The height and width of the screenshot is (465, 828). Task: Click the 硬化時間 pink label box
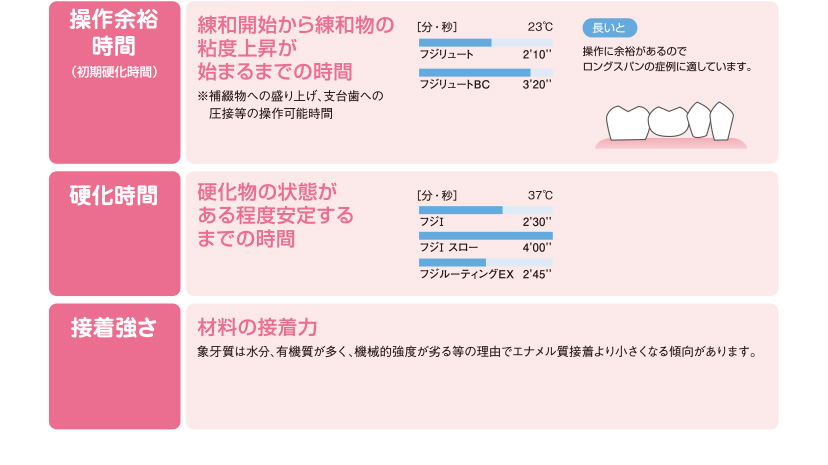tap(115, 233)
